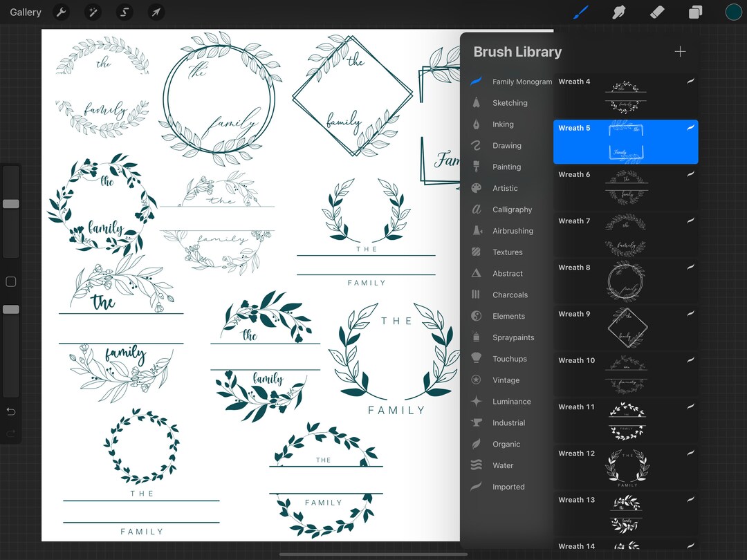
Task: Select the Smudge tool
Action: tap(618, 12)
